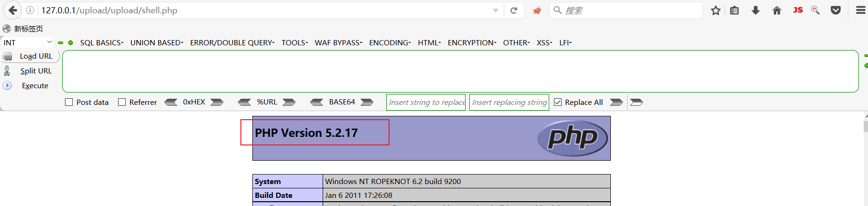Click the red JS toggle icon
868x206 pixels.
point(798,10)
